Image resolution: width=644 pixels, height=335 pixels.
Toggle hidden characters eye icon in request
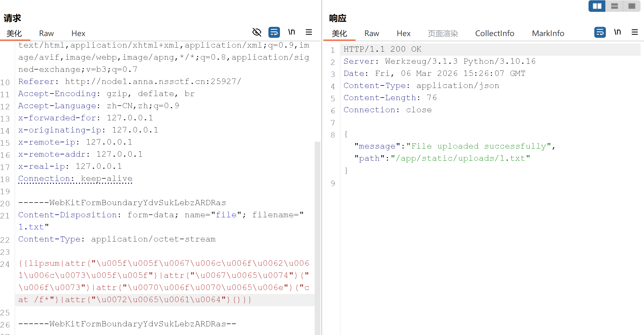point(257,32)
